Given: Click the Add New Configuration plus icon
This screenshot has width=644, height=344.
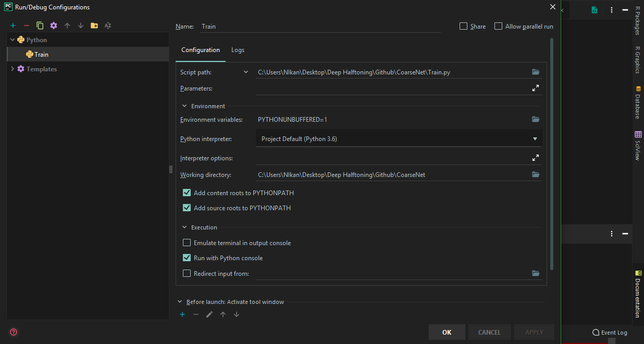Looking at the screenshot, I should click(13, 26).
